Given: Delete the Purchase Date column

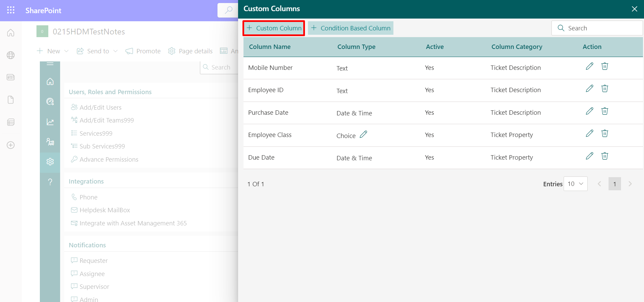Looking at the screenshot, I should tap(604, 111).
